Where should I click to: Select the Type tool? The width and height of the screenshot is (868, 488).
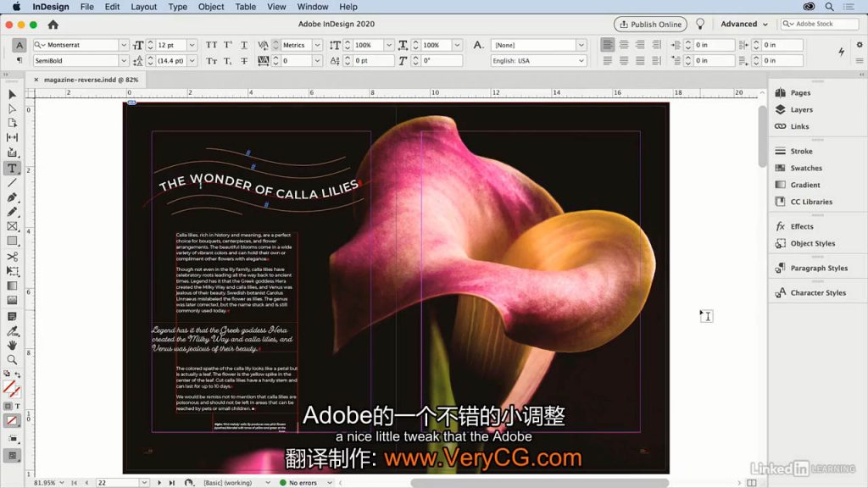coord(12,169)
